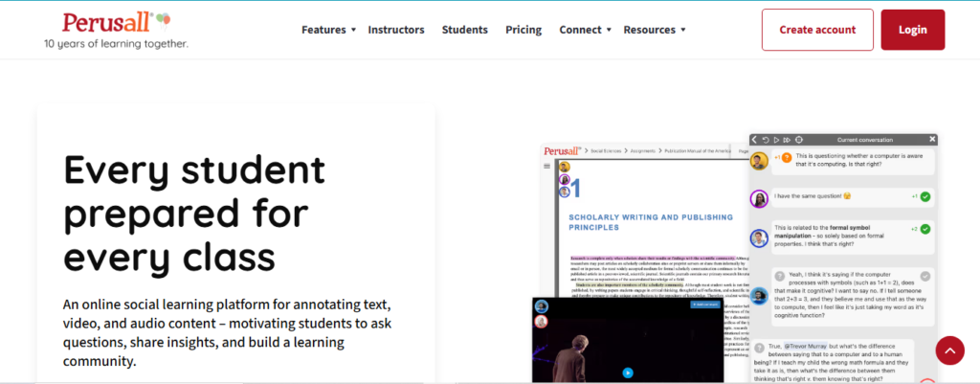980x384 pixels.
Task: Play the video with the blue play button
Action: (x=628, y=373)
